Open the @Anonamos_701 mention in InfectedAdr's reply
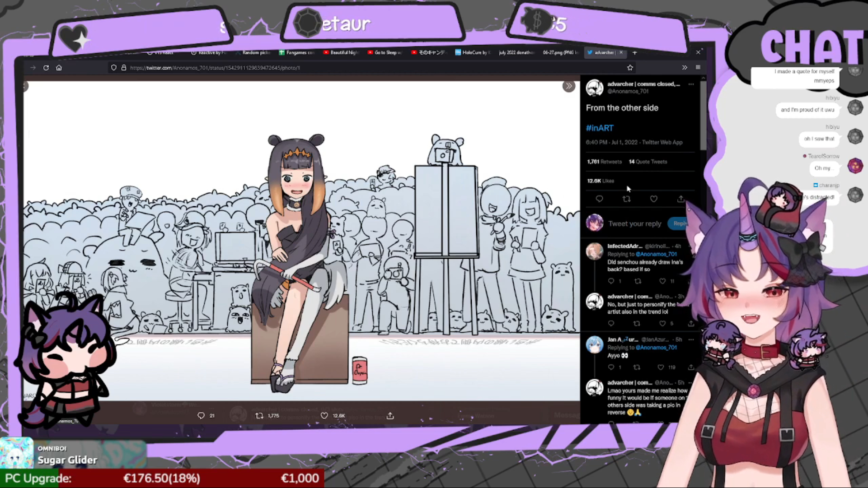 point(656,254)
